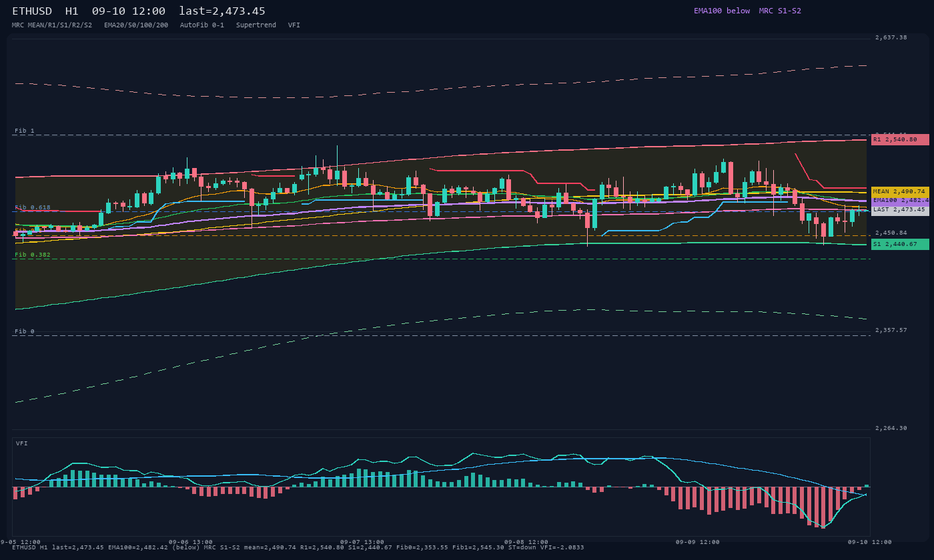Select the "AutoFib 0-1" legend entry
The image size is (934, 560).
pos(202,25)
